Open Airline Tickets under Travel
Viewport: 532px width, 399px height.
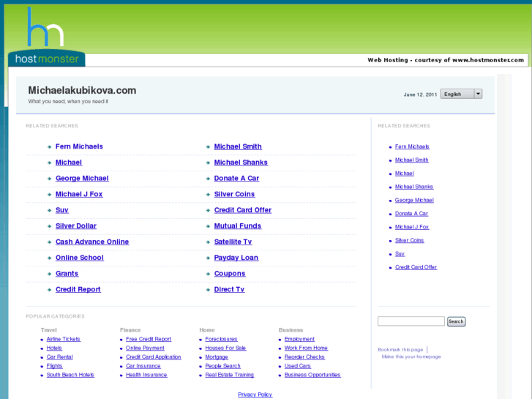[x=64, y=339]
